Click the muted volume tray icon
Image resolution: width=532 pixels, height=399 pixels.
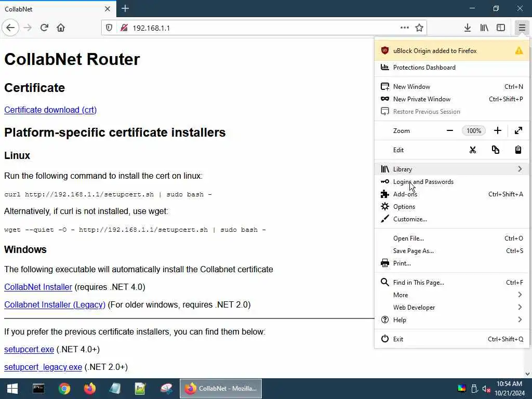point(486,389)
